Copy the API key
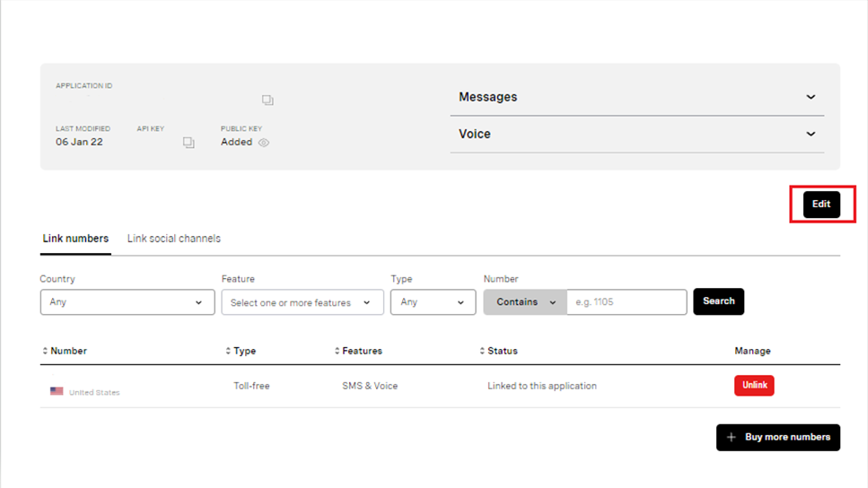This screenshot has height=488, width=868. click(x=189, y=143)
